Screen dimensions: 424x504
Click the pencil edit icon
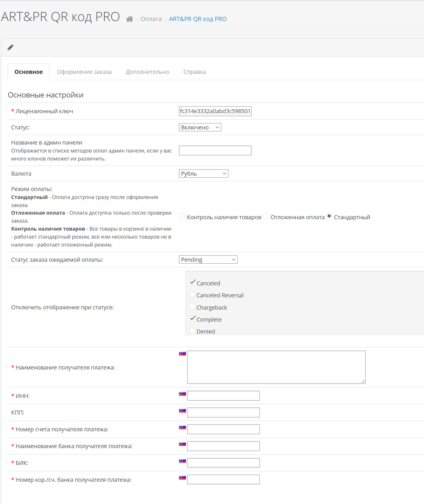click(x=10, y=47)
